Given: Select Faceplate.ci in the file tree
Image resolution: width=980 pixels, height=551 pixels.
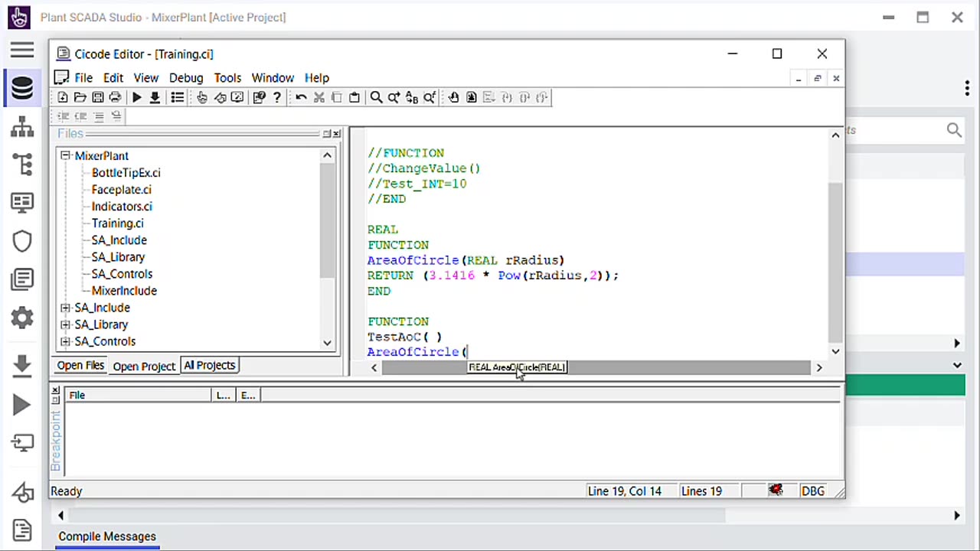Looking at the screenshot, I should (122, 190).
